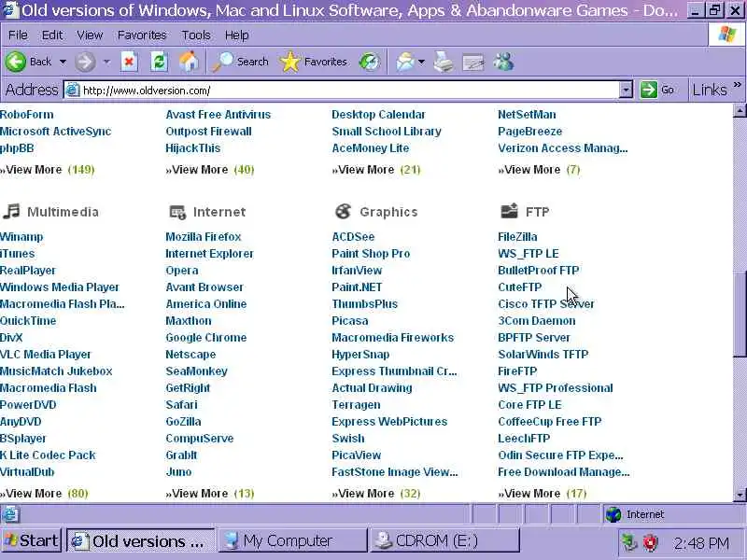Screen dimensions: 747x560
Task: Click the status bar page icon
Action: (10, 514)
